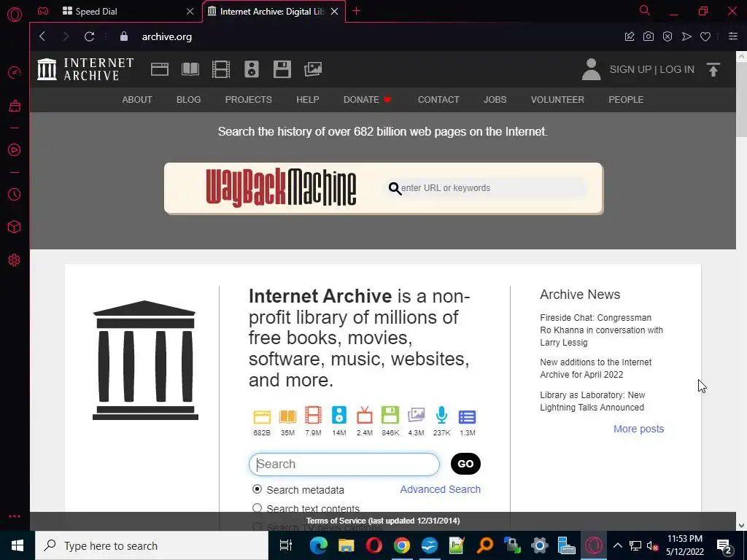747x560 pixels.
Task: Open Library as Laboratory Lightning Talks post
Action: [x=592, y=402]
